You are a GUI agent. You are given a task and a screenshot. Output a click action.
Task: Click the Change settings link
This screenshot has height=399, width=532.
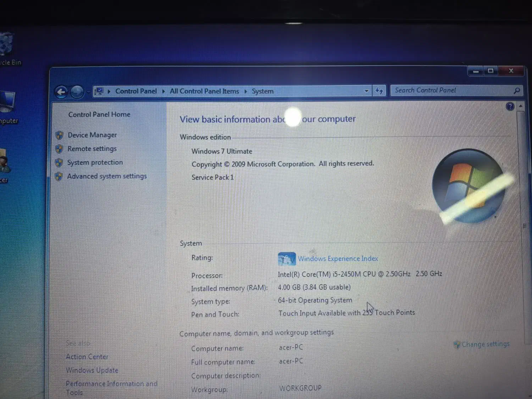tap(486, 344)
